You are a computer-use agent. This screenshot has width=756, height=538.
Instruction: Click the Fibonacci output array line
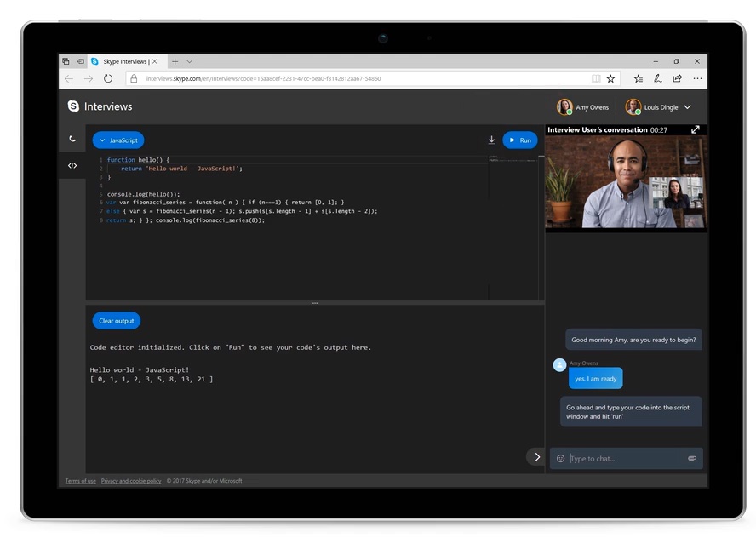click(152, 380)
